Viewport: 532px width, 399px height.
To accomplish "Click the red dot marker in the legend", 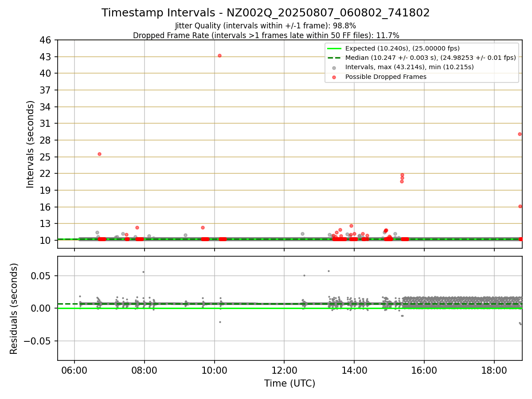I will click(x=334, y=77).
